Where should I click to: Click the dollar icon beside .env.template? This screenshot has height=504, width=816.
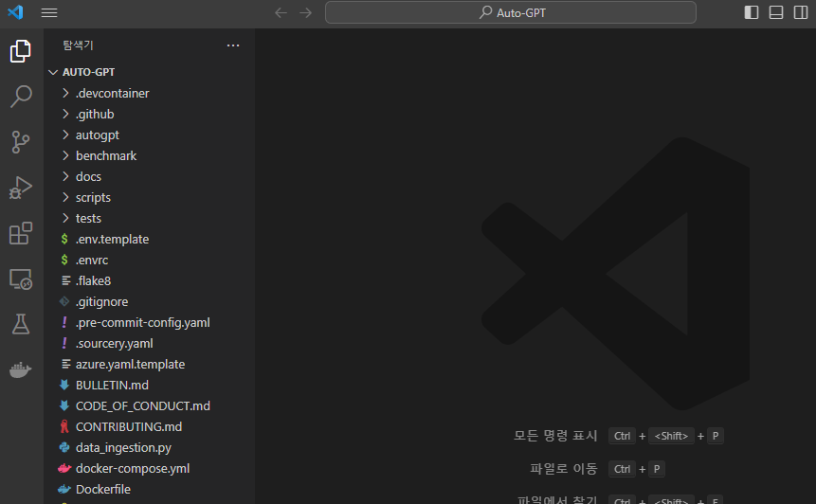click(x=64, y=239)
